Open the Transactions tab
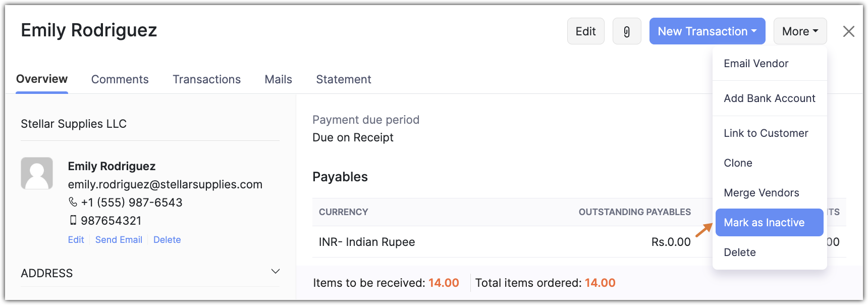The image size is (868, 305). [206, 79]
